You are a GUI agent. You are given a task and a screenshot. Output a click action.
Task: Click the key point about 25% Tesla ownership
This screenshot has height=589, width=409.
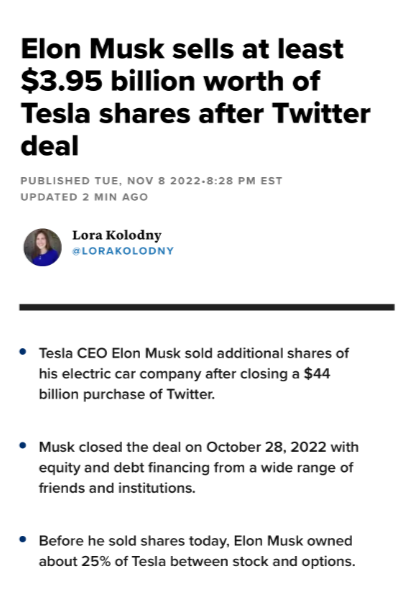(197, 551)
